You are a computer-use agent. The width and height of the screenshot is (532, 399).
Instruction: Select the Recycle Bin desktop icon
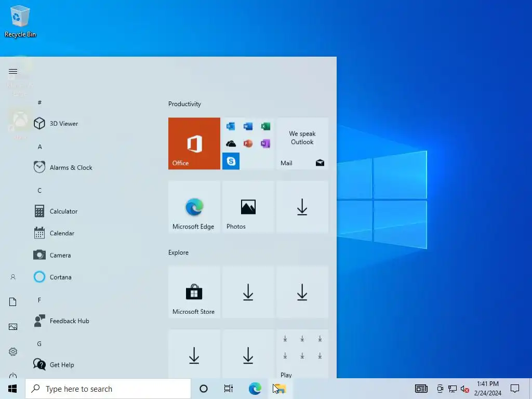pyautogui.click(x=20, y=21)
